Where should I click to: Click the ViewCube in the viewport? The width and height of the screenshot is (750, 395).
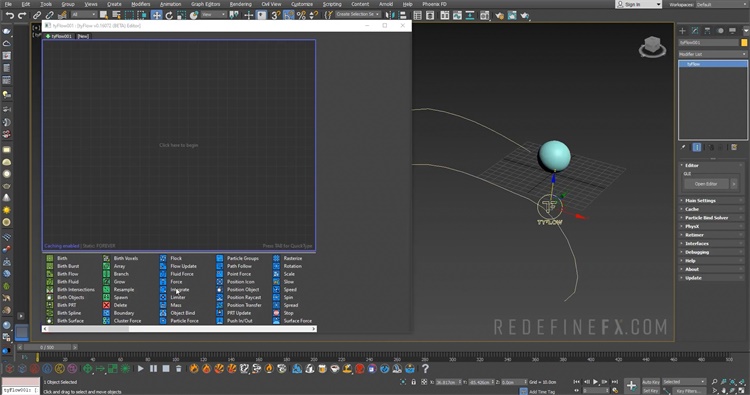pyautogui.click(x=652, y=47)
